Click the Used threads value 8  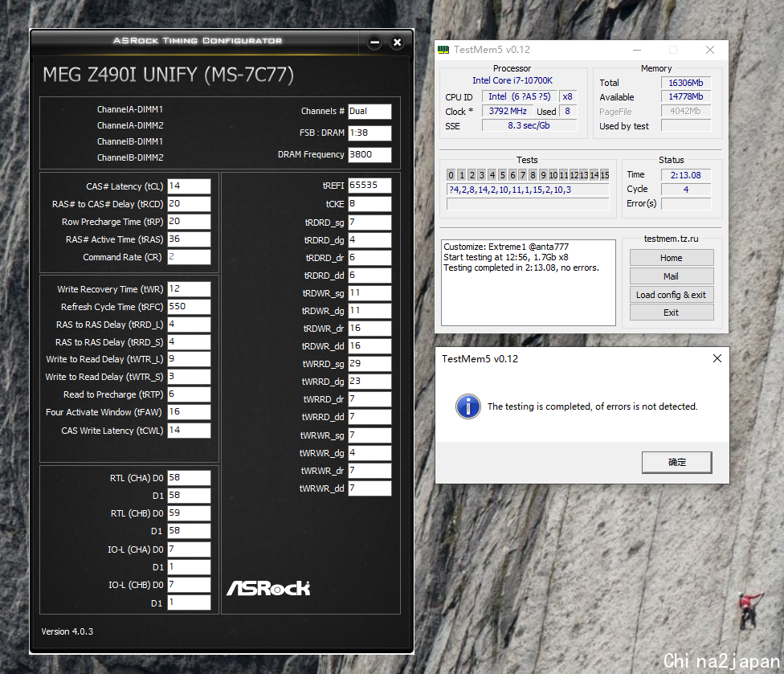(x=567, y=111)
